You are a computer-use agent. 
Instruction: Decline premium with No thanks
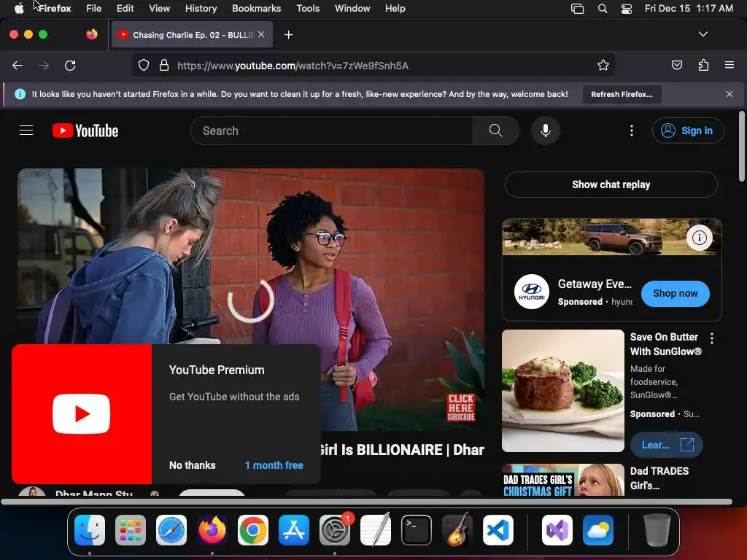pos(192,465)
